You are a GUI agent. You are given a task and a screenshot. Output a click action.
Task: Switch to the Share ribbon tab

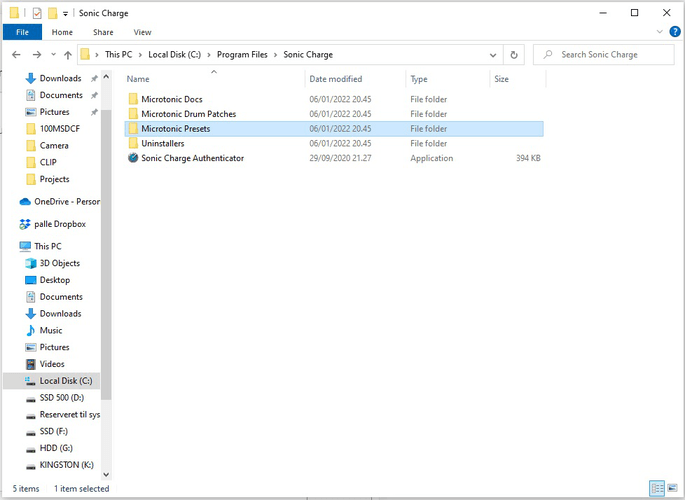tap(103, 32)
